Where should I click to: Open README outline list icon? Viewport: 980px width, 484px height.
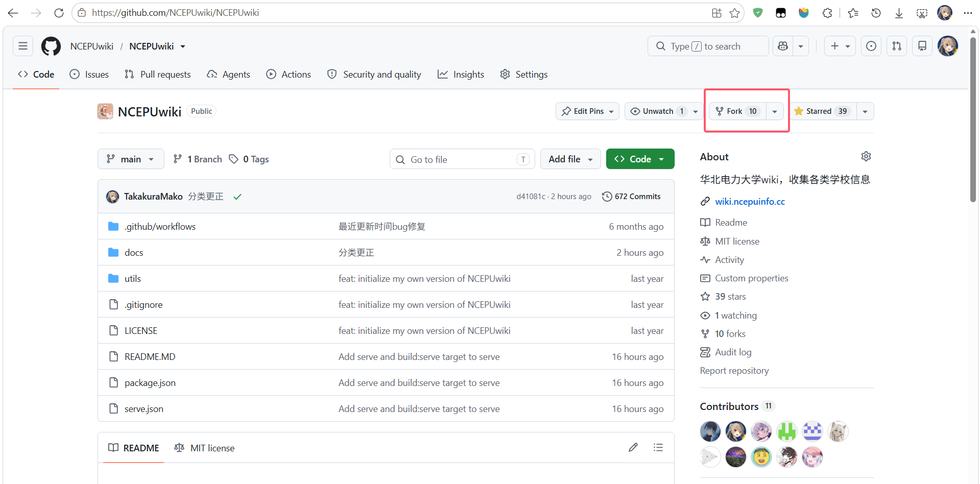(658, 447)
